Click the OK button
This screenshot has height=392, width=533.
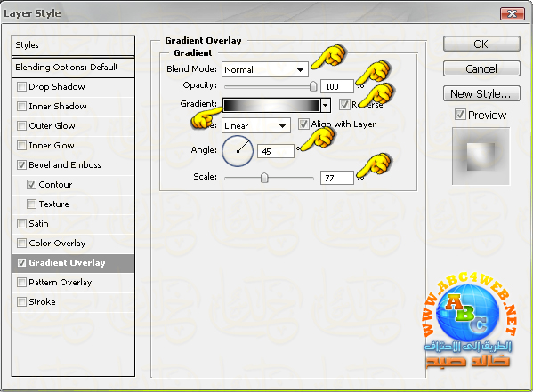[481, 44]
